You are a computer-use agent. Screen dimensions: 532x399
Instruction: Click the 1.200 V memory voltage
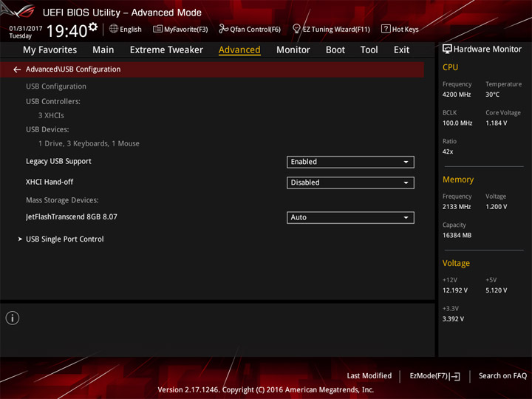(496, 207)
